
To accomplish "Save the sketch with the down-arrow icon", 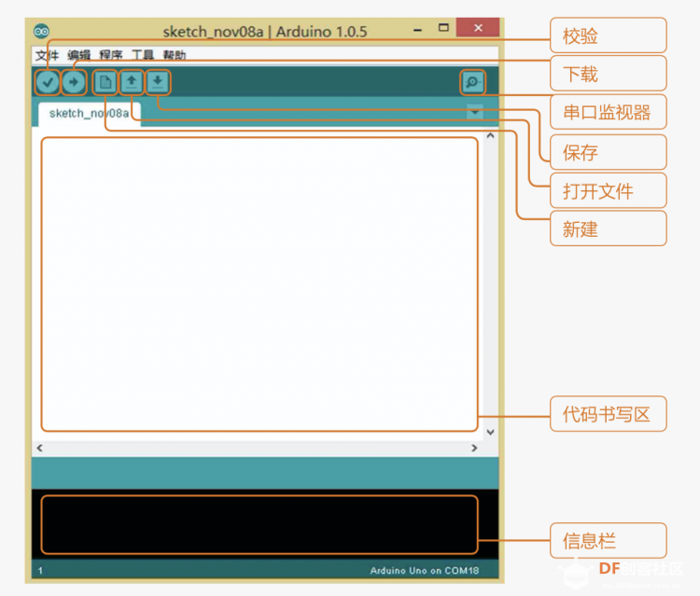I will [158, 82].
